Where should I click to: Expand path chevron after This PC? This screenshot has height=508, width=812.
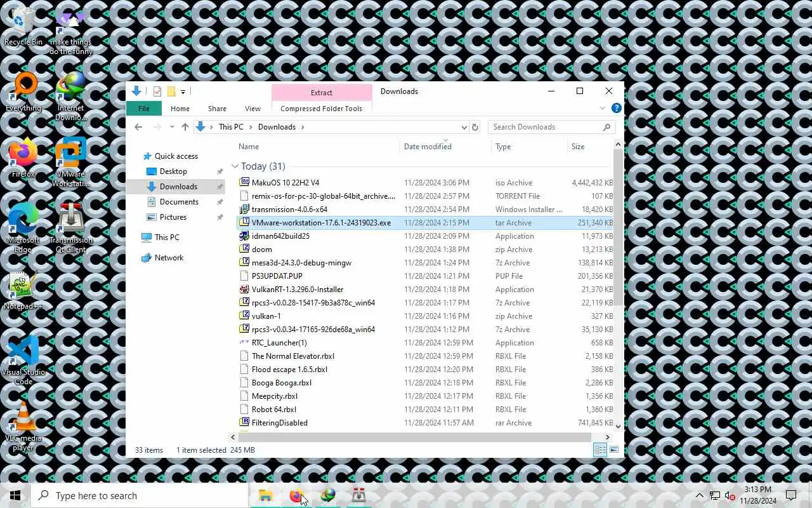(x=251, y=127)
